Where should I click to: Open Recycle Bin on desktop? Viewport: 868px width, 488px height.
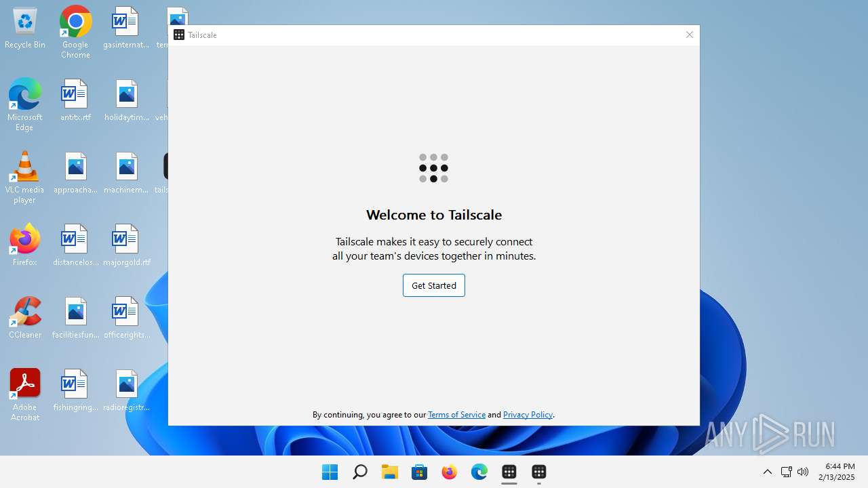[x=25, y=28]
